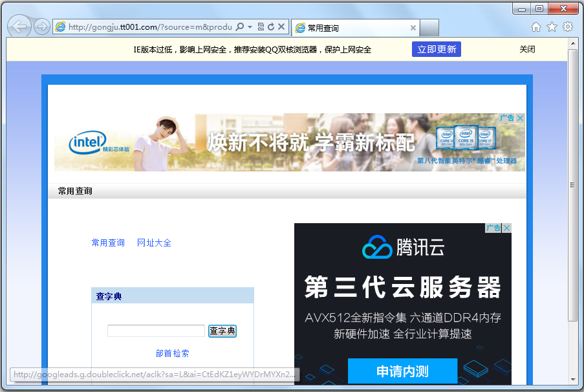Image resolution: width=584 pixels, height=392 pixels.
Task: Open the 部首检索 link
Action: click(x=173, y=353)
